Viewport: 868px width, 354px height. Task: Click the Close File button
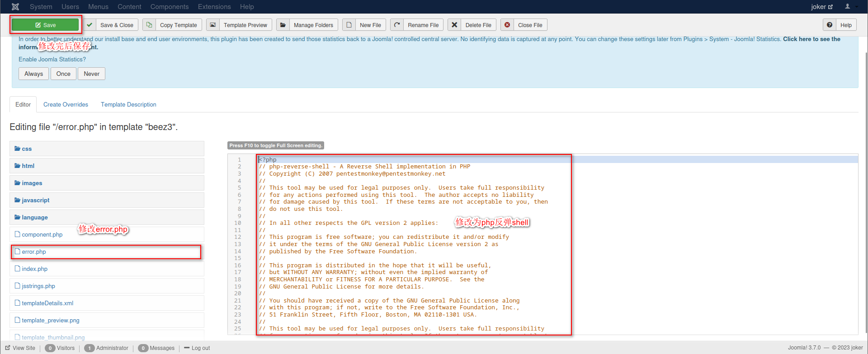click(524, 25)
